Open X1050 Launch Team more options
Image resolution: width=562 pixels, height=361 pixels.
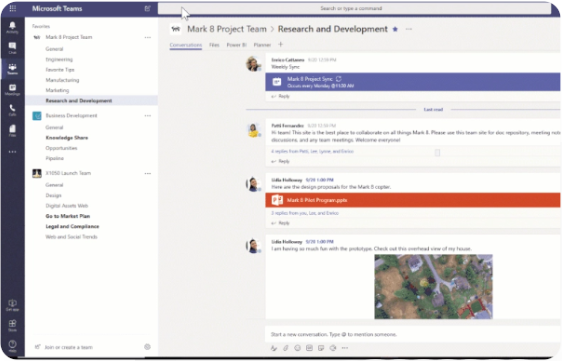point(148,174)
